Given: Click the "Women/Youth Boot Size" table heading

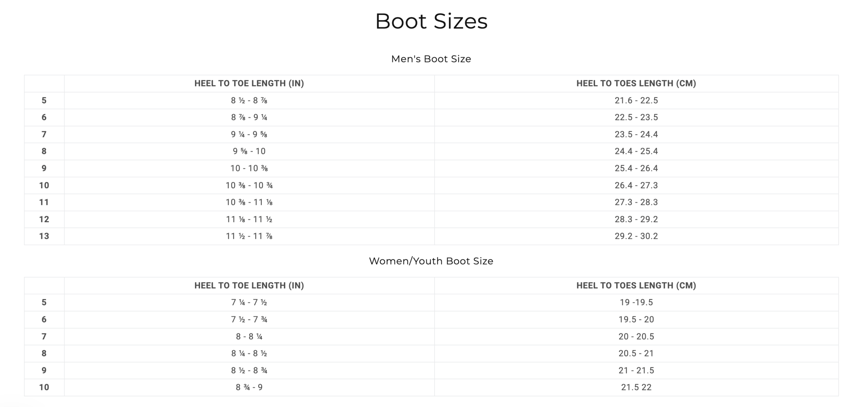Looking at the screenshot, I should click(x=431, y=261).
